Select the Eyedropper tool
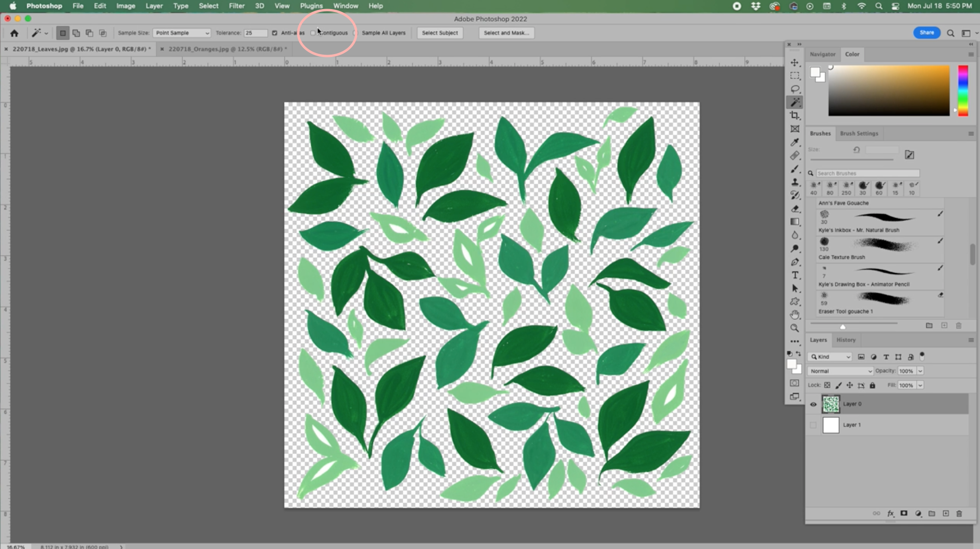 click(795, 142)
